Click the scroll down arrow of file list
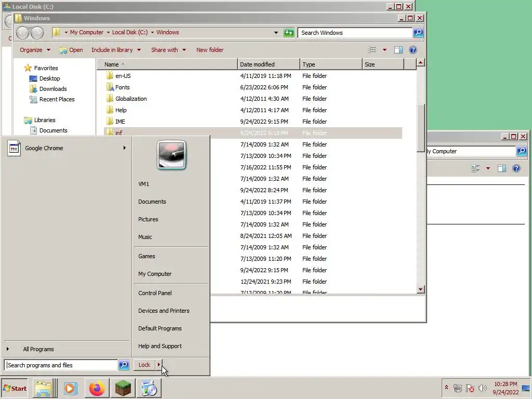 pos(421,289)
